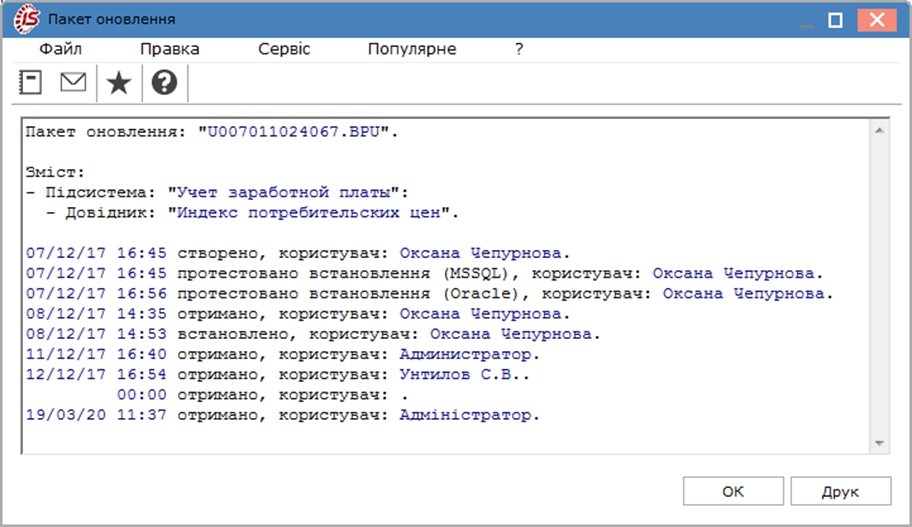
Task: Open the Правка menu
Action: click(x=170, y=49)
